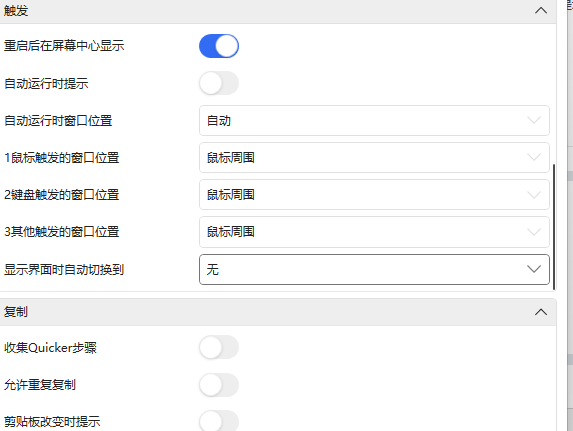
Task: Click the arrow in 2键盘触发的窗口位置 box
Action: pos(534,194)
